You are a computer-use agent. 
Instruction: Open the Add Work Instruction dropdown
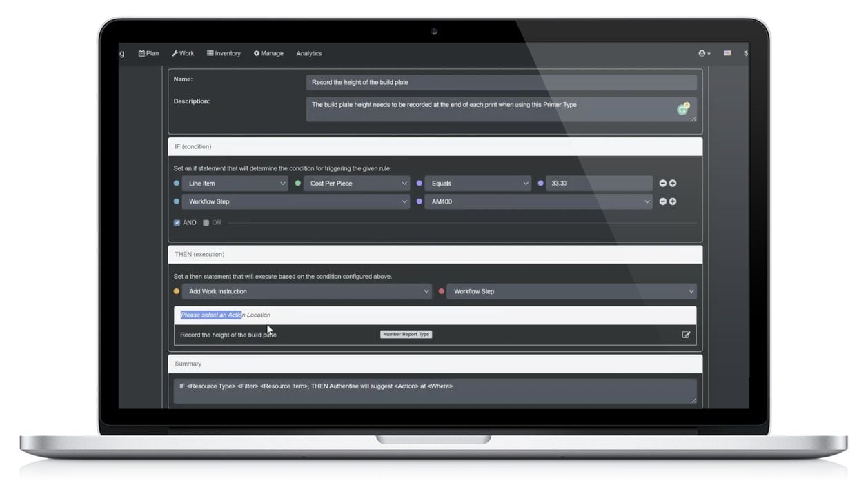(x=307, y=291)
